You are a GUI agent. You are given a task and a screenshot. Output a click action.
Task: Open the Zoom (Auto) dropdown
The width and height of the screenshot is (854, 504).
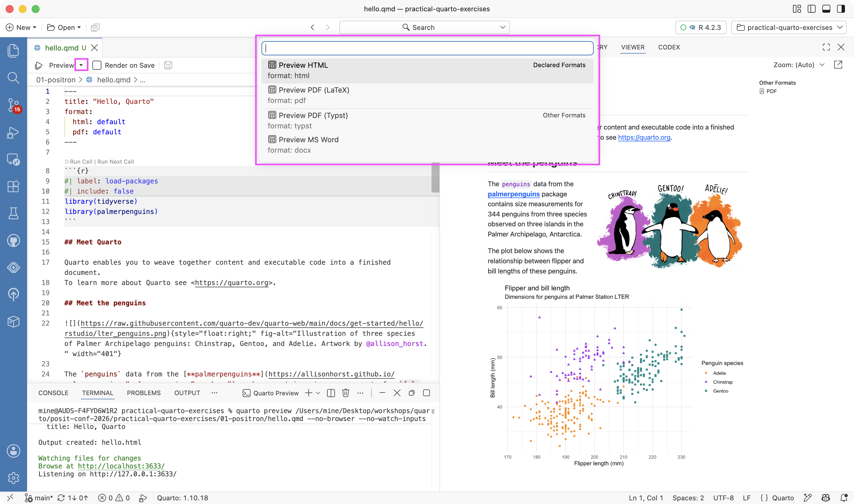pyautogui.click(x=799, y=65)
